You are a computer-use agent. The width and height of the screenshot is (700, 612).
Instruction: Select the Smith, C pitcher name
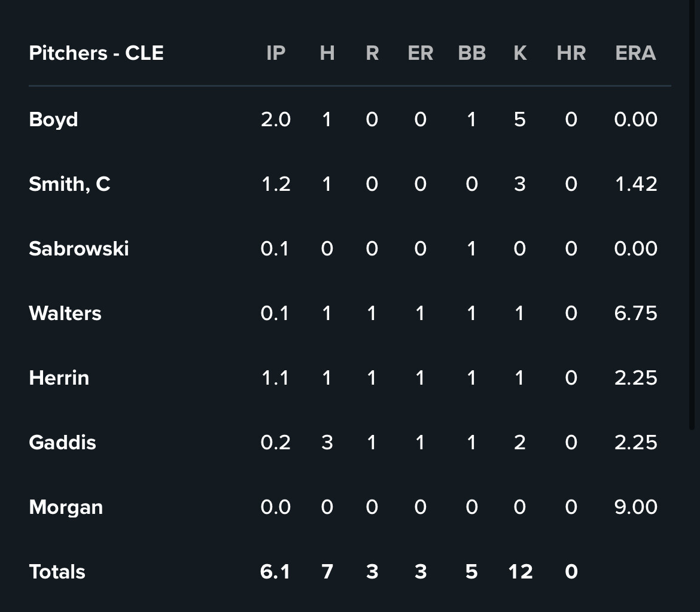pyautogui.click(x=69, y=184)
